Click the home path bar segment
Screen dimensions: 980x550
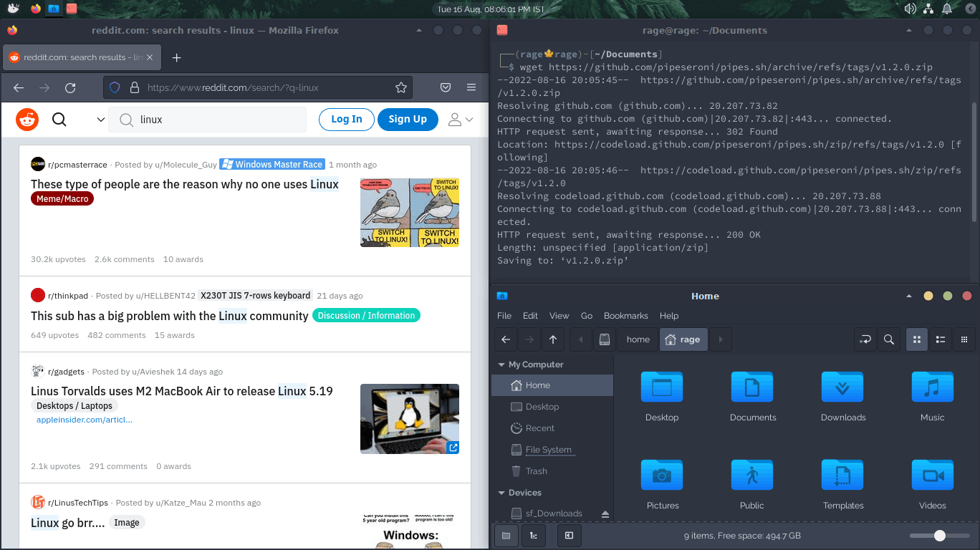click(638, 339)
